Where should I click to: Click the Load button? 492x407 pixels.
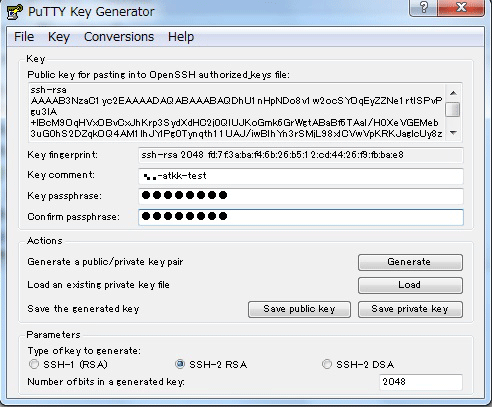[x=410, y=285]
